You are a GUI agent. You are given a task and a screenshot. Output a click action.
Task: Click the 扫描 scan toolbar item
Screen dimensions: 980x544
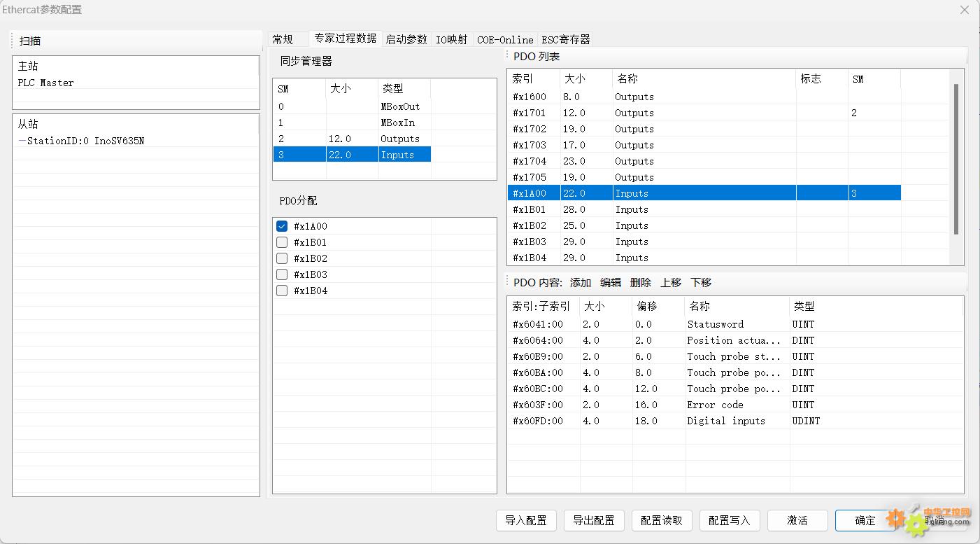pyautogui.click(x=30, y=41)
